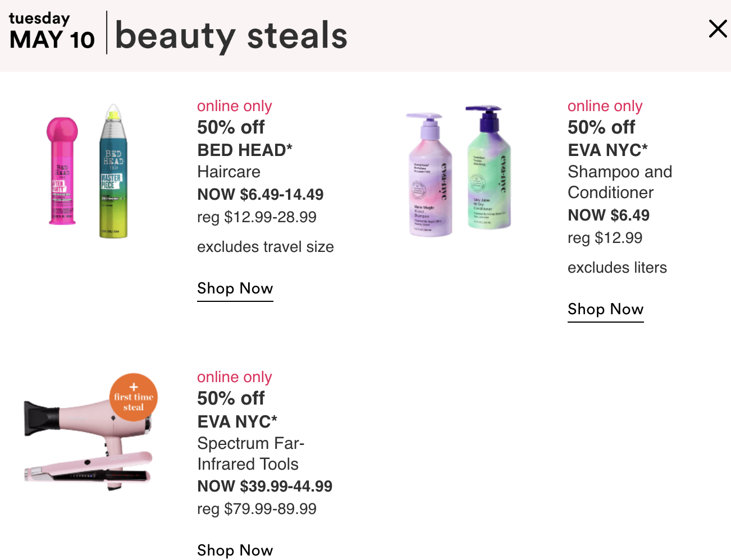Click the green Lazy Jane conditioner bottle

488,167
